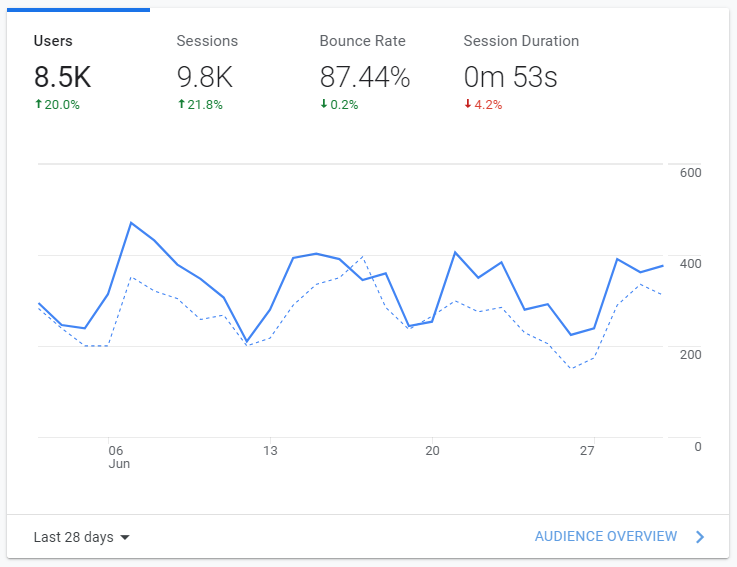The image size is (737, 567).
Task: Click the green up arrow under Sessions
Action: 181,104
